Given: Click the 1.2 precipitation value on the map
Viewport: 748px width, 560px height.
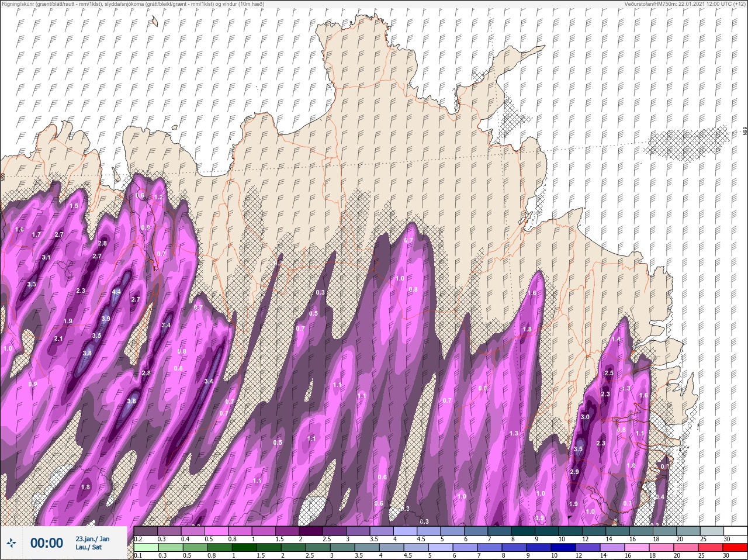Looking at the screenshot, I should coord(158,198).
